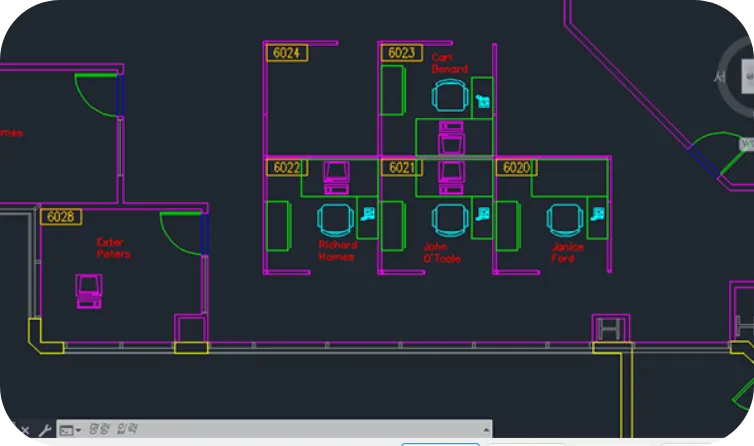Select the green cabinet in cubicle 6023
The height and width of the screenshot is (446, 754).
tap(393, 90)
